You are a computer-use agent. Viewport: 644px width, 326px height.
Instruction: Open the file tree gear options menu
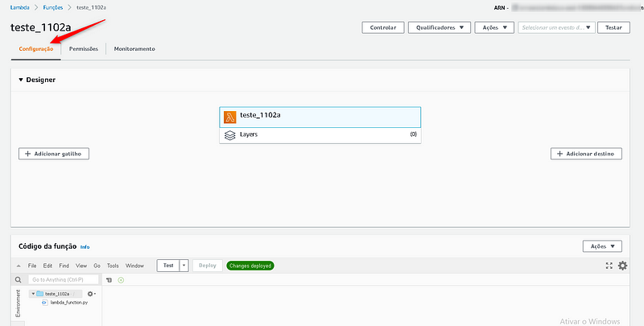91,294
